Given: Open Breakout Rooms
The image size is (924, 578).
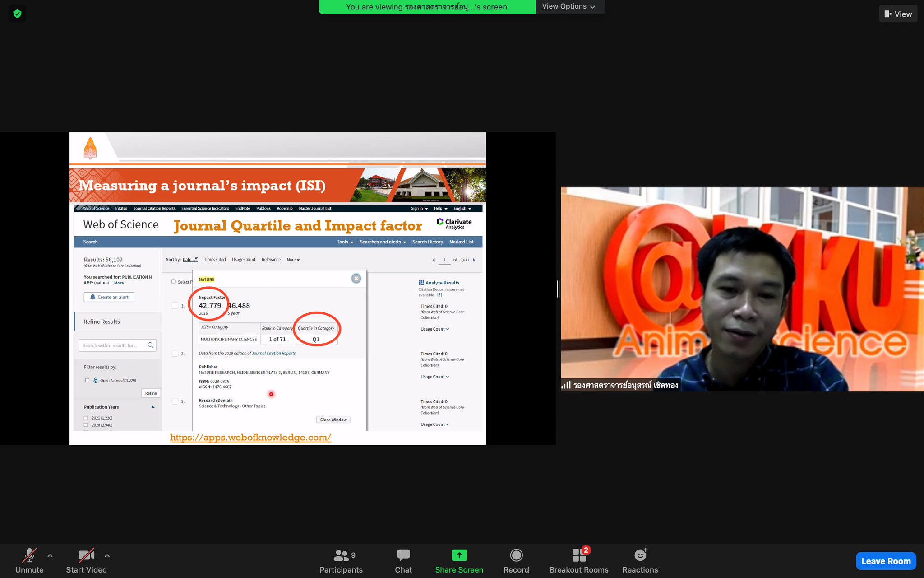Looking at the screenshot, I should 579,555.
